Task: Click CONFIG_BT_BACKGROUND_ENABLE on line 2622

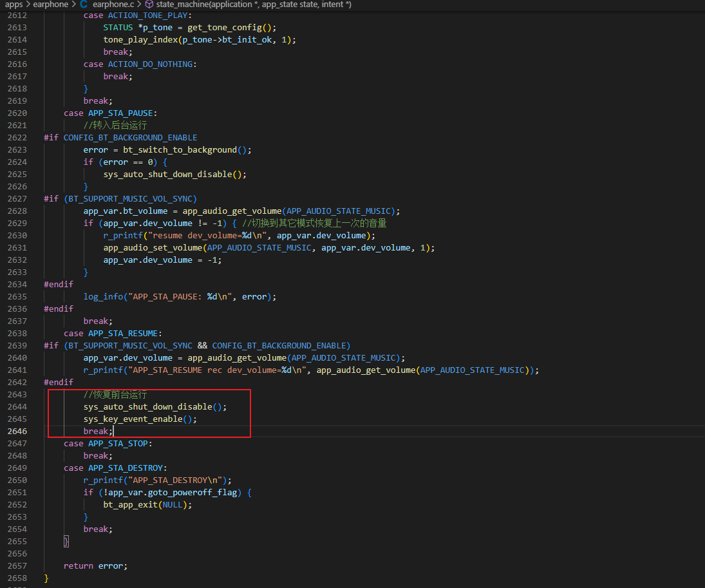Action: pyautogui.click(x=131, y=137)
